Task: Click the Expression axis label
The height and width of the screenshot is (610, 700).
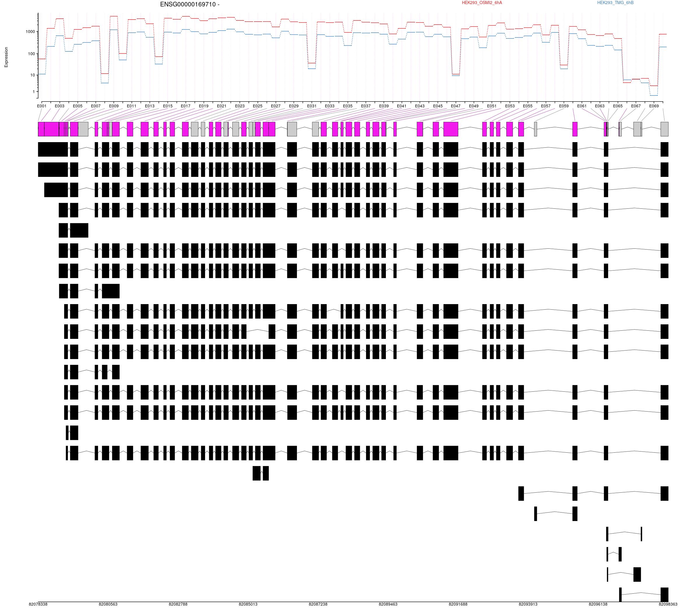Action: coord(6,57)
